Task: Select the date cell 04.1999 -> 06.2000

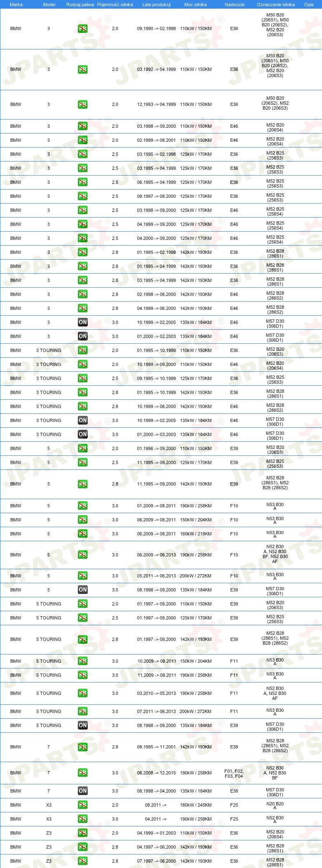Action: [x=156, y=309]
